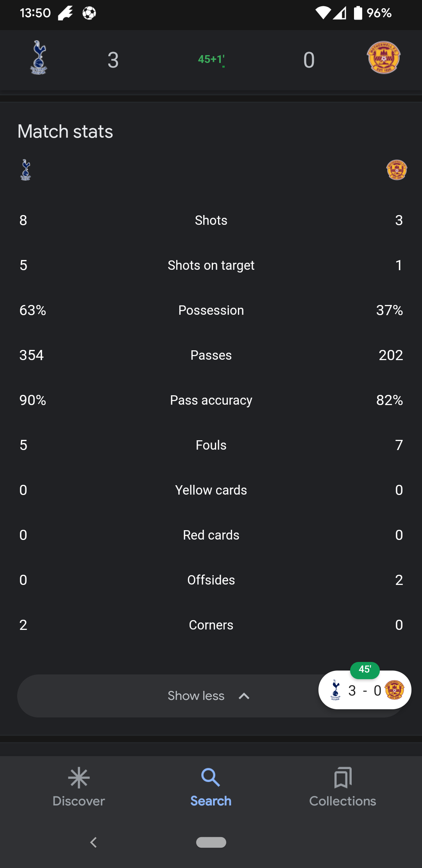The height and width of the screenshot is (868, 422).
Task: Tap the Possession stat row
Action: pos(211,310)
